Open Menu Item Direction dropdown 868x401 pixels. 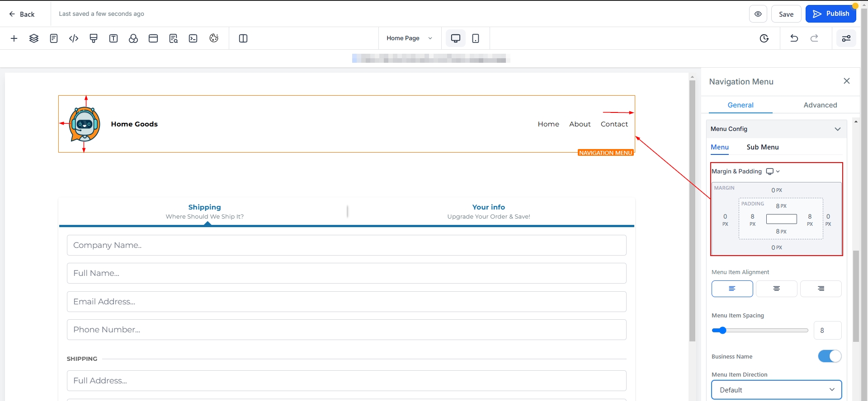(776, 390)
